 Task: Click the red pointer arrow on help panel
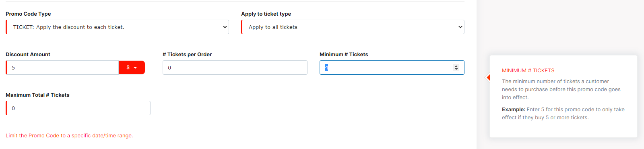pyautogui.click(x=488, y=78)
